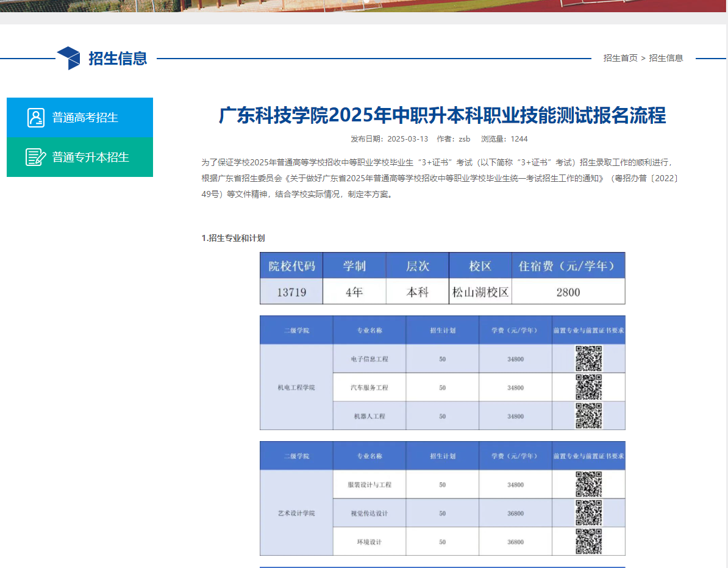728x568 pixels.
Task: Open the 招生信息 breadcrumb link
Action: 665,58
